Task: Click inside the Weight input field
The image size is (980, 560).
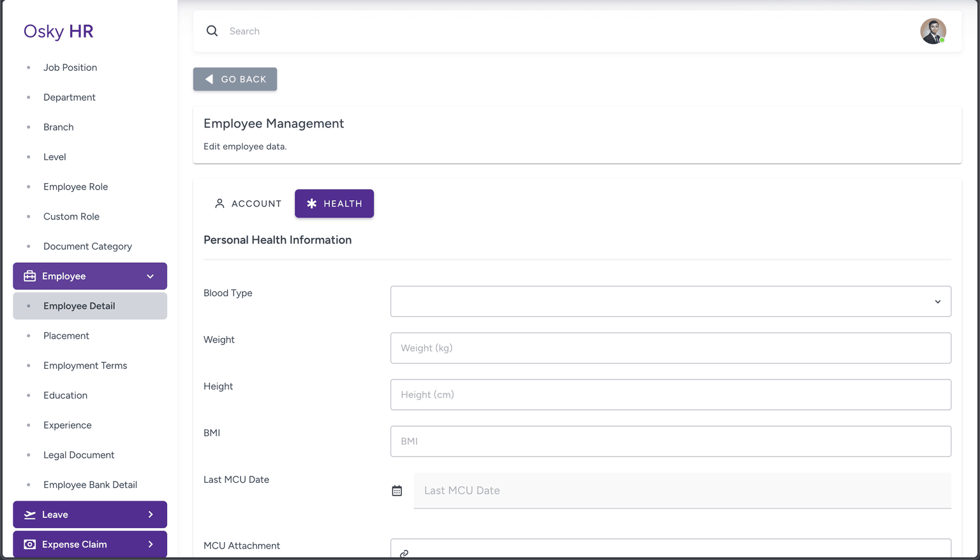Action: coord(670,348)
